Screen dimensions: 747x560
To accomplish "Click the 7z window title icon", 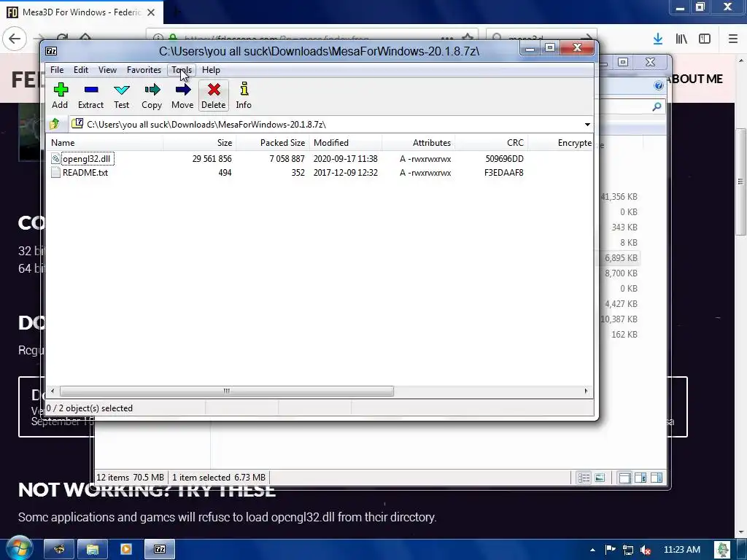I will pyautogui.click(x=52, y=51).
